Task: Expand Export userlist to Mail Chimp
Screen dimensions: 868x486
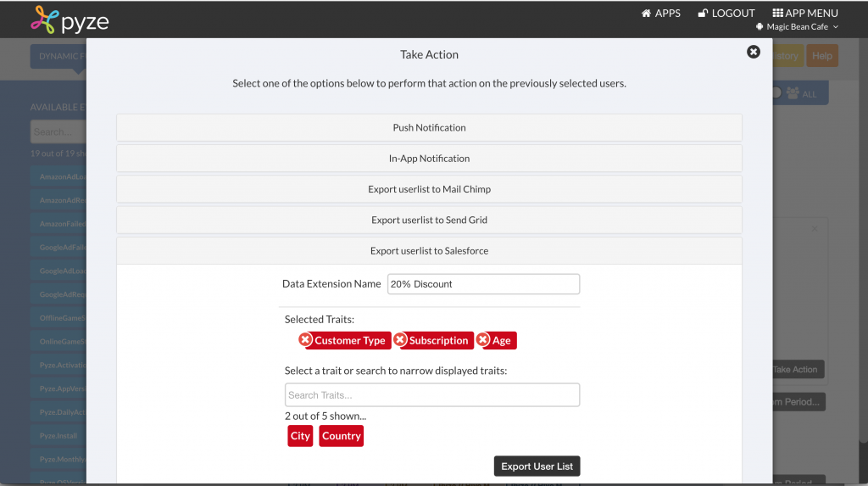Action: pos(429,189)
